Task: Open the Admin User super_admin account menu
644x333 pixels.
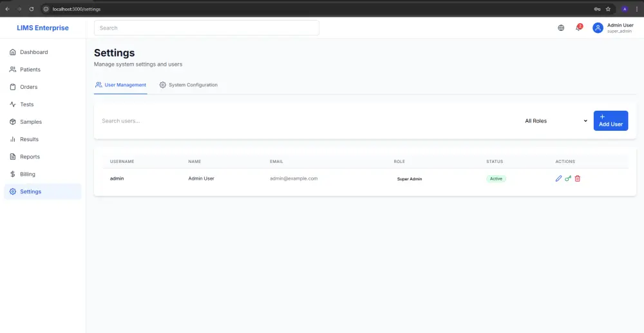Action: (613, 28)
